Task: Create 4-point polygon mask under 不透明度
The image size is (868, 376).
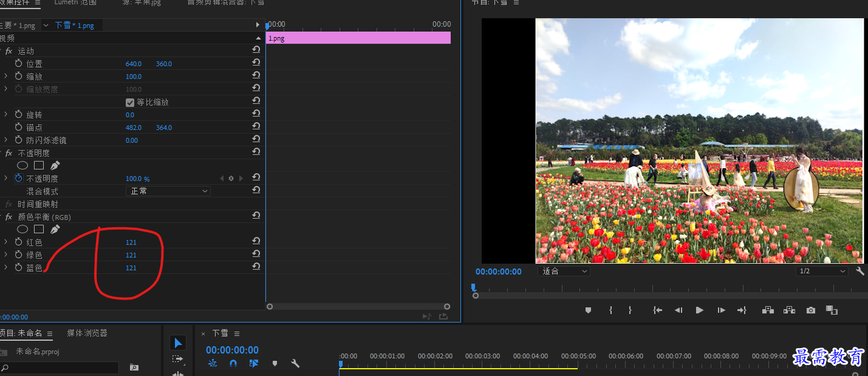Action: pos(39,165)
